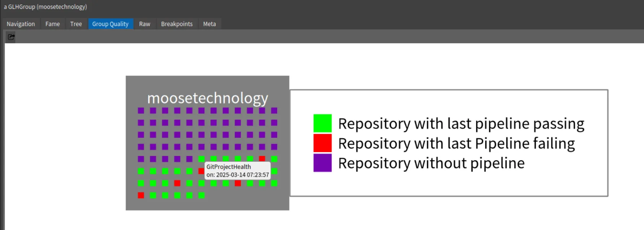Click the 'GitProjectHealth' tooltip label
This screenshot has height=230, width=644.
(x=229, y=167)
